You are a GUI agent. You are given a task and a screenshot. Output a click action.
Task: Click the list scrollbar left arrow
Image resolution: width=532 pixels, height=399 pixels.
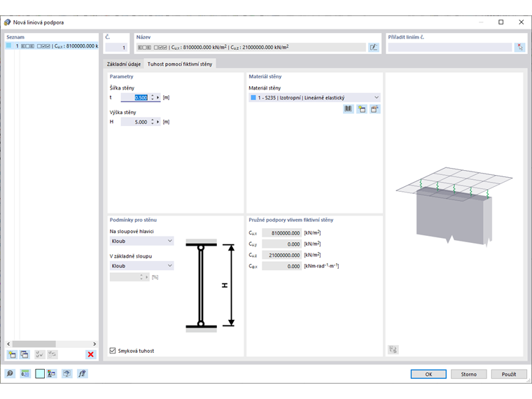pyautogui.click(x=8, y=344)
